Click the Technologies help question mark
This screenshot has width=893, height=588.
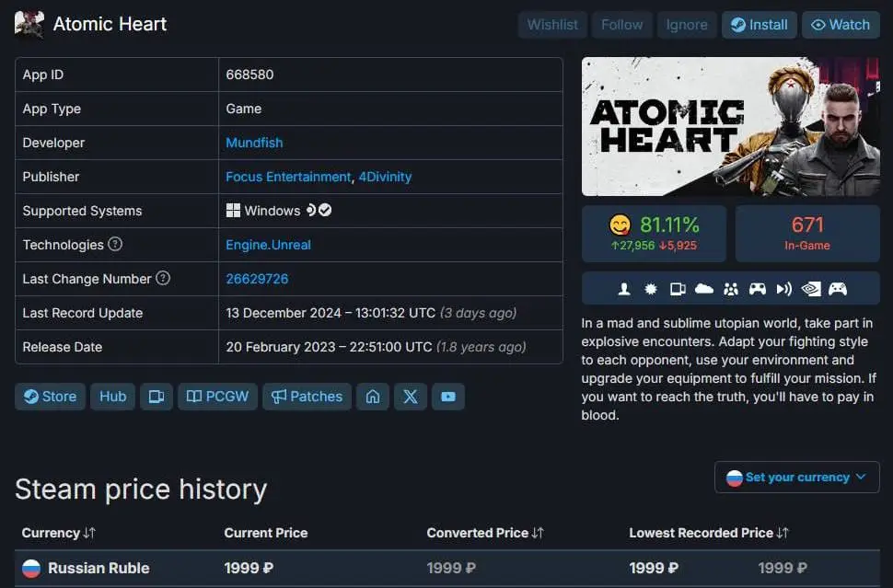(x=115, y=244)
